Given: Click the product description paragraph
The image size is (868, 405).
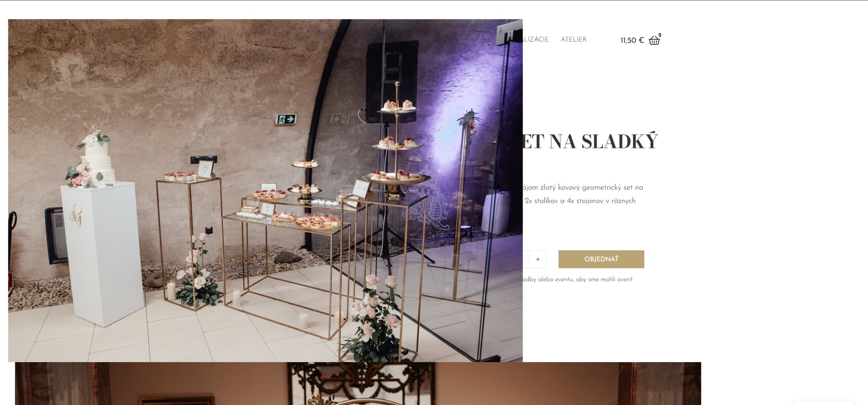Looking at the screenshot, I should point(583,194).
